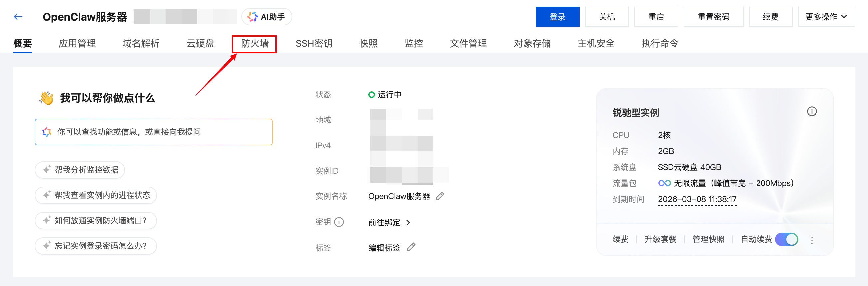The image size is (868, 286).
Task: Go to the 主机安全 tab
Action: [x=596, y=43]
